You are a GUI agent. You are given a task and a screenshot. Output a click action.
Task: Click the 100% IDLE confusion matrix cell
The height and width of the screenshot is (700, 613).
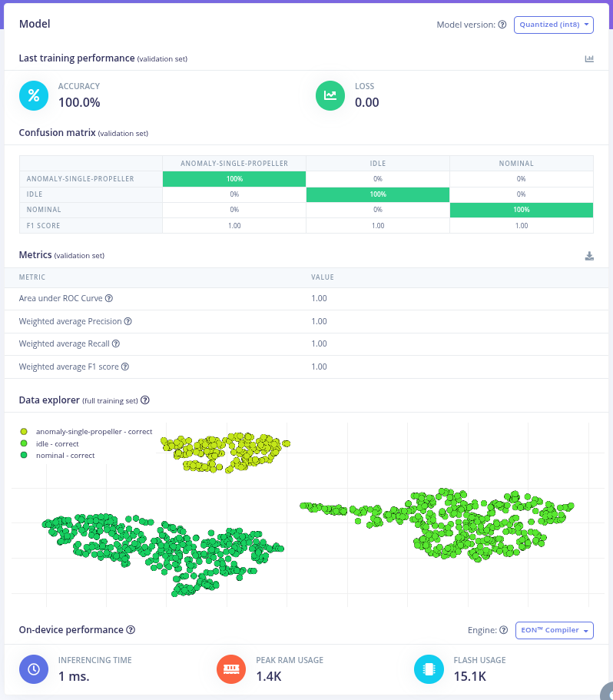coord(378,194)
